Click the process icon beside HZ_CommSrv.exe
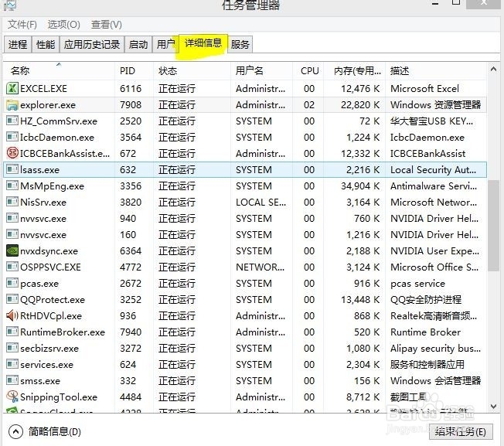This screenshot has height=446, width=504. tap(12, 121)
